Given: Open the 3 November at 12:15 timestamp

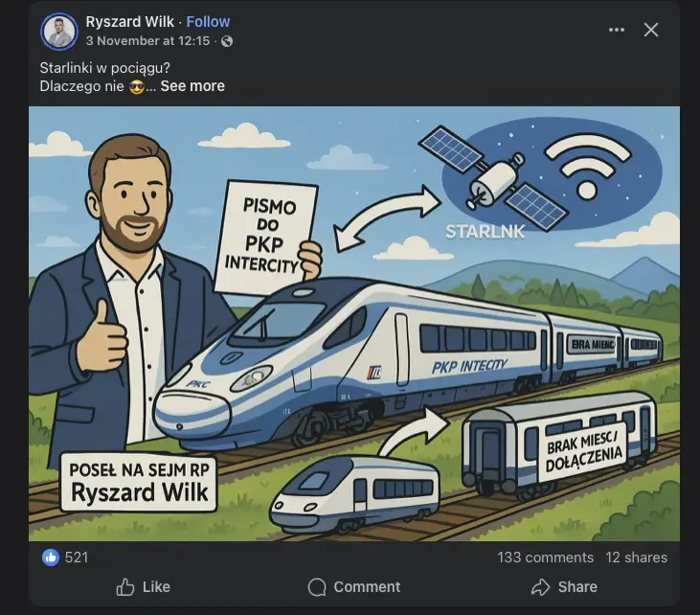Looking at the screenshot, I should click(147, 40).
